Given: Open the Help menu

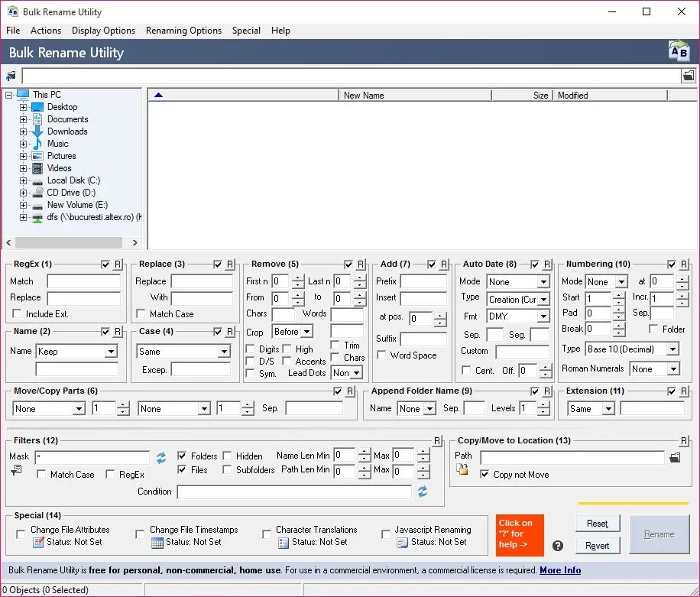Looking at the screenshot, I should (280, 31).
